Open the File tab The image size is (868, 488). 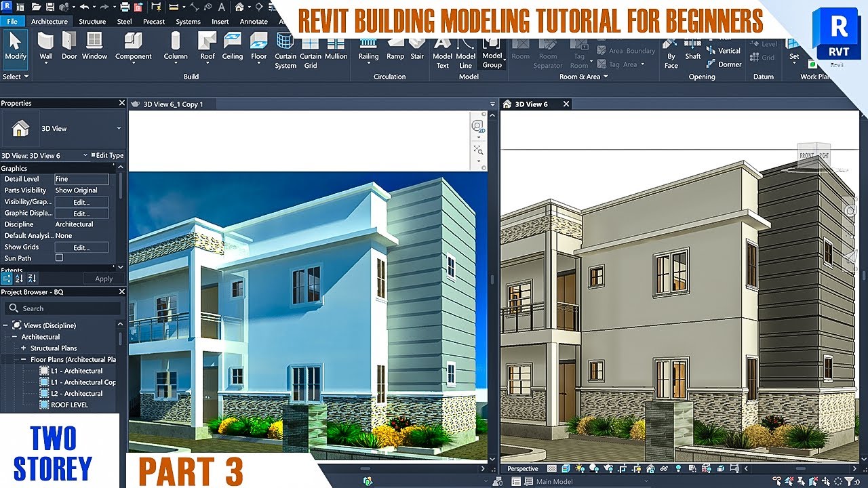point(12,21)
